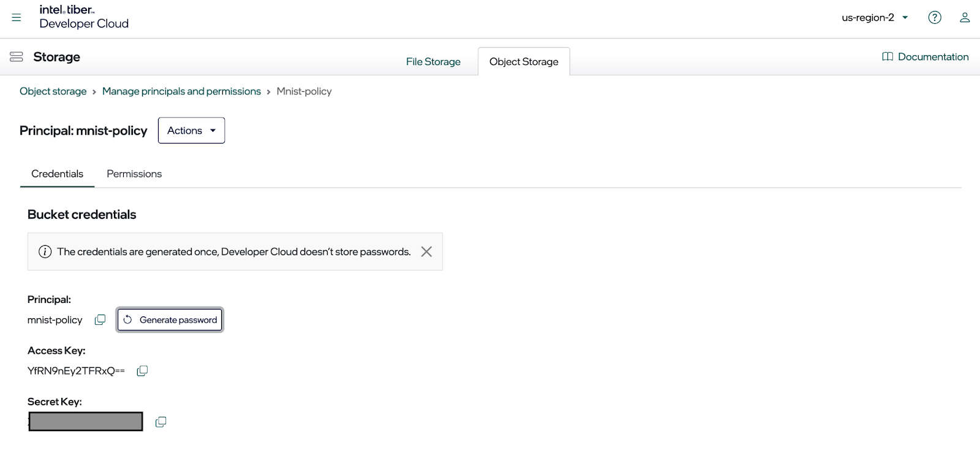Go to Object storage breadcrumb
This screenshot has width=980, height=450.
point(53,91)
